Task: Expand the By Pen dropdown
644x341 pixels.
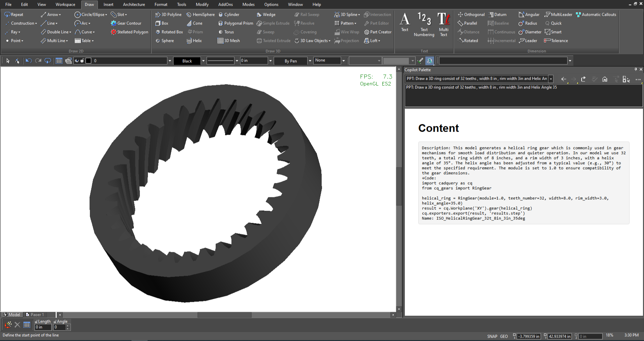Action: [x=310, y=61]
